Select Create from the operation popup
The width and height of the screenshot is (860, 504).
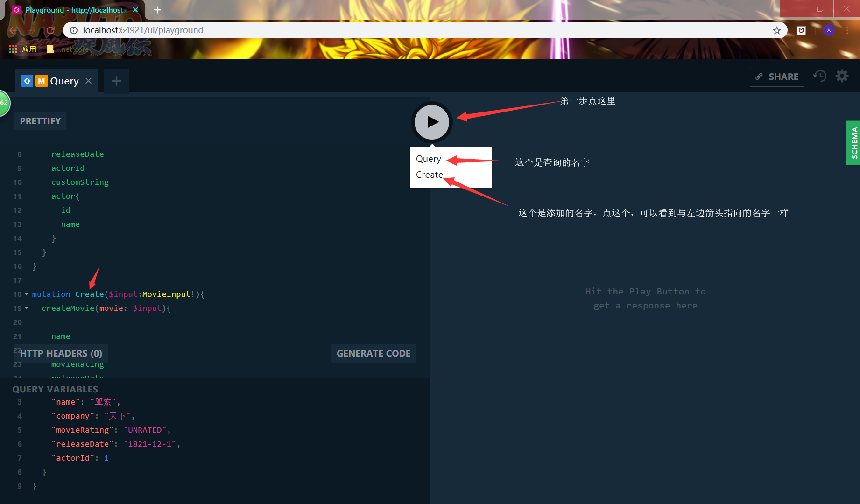tap(429, 175)
